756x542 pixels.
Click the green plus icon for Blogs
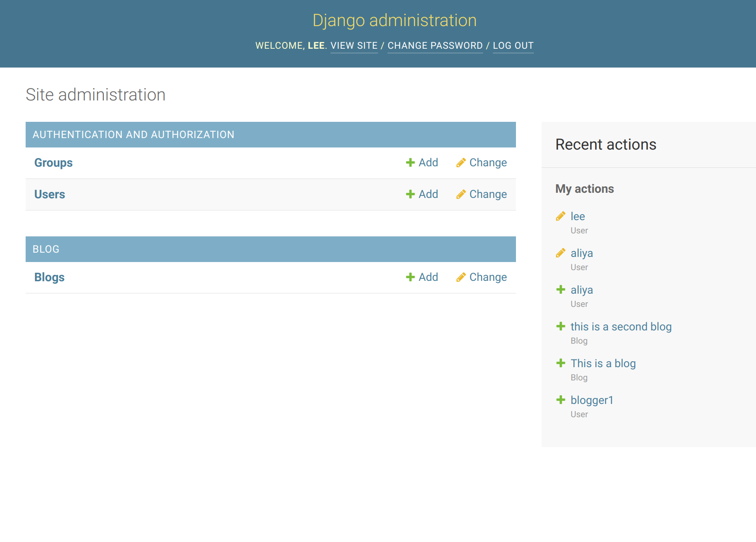click(410, 277)
